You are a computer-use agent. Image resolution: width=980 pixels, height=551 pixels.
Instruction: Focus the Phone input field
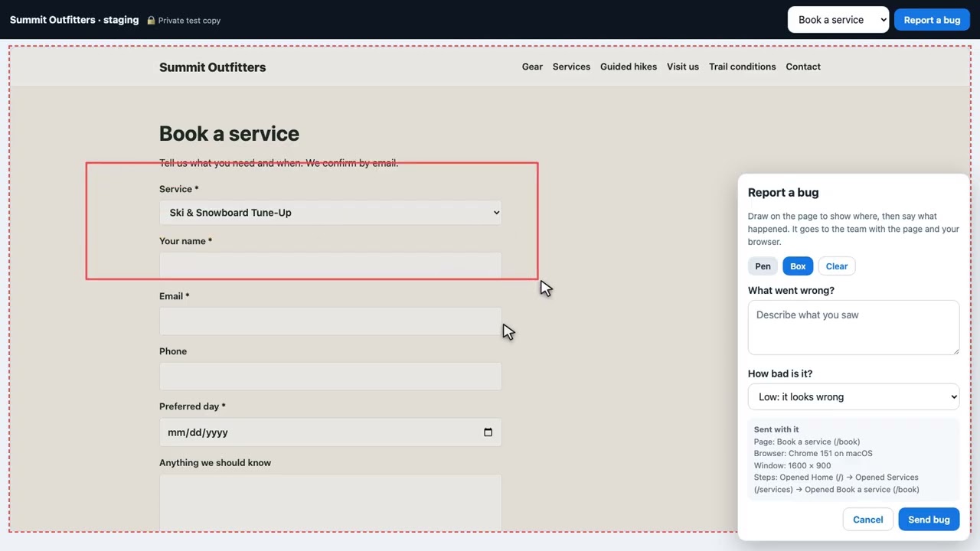[x=330, y=377]
